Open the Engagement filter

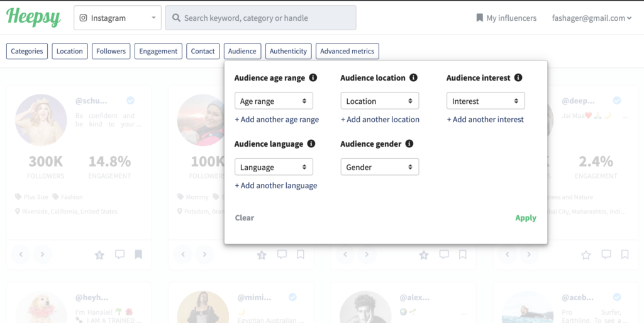click(x=158, y=52)
